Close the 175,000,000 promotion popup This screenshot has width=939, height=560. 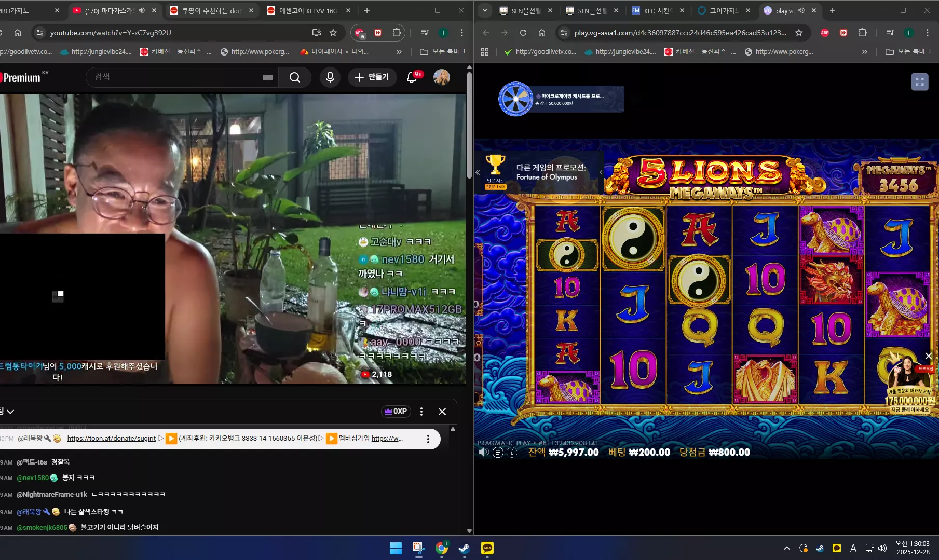[929, 356]
